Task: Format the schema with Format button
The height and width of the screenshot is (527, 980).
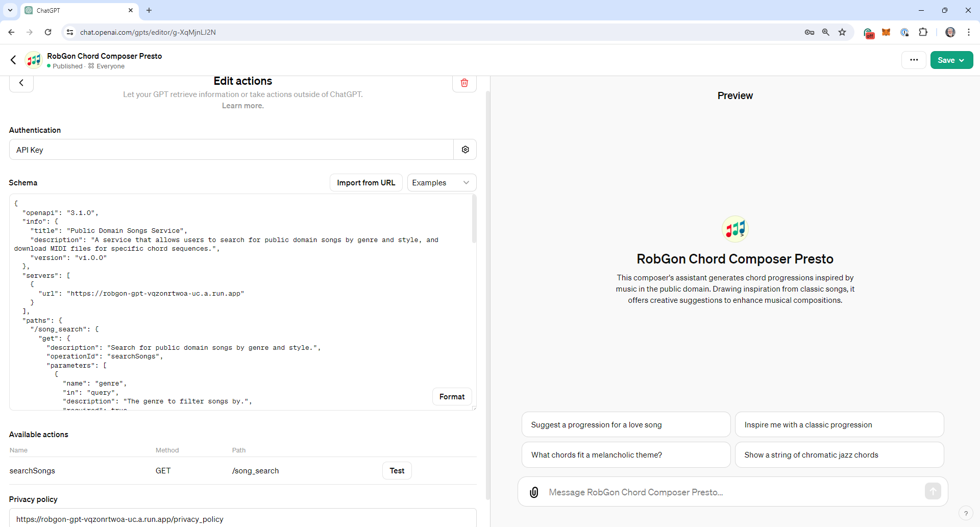Action: tap(452, 397)
